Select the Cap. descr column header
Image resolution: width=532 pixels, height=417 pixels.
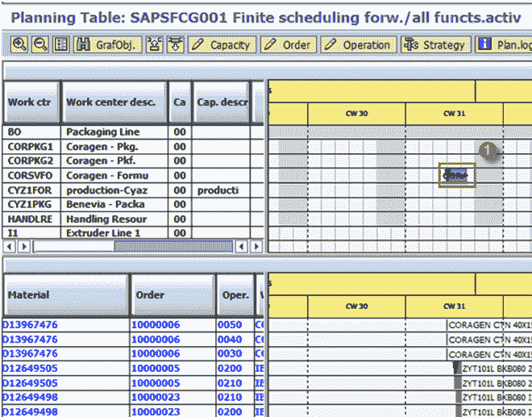(x=221, y=102)
